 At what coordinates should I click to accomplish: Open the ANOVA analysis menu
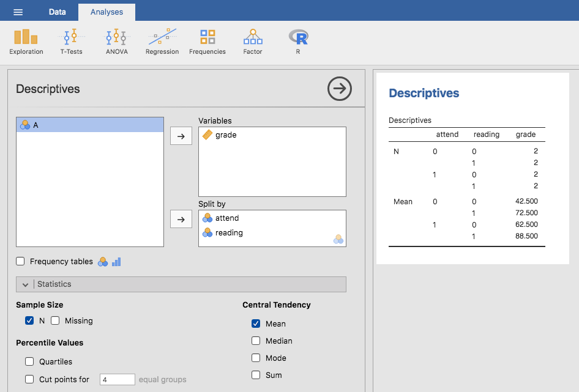coord(116,42)
